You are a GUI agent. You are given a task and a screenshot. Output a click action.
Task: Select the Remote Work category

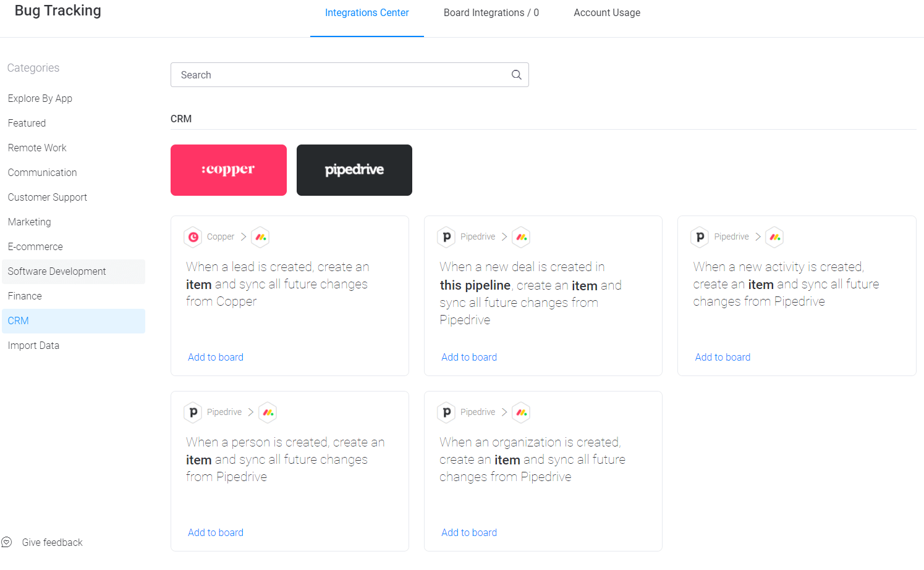point(73,148)
